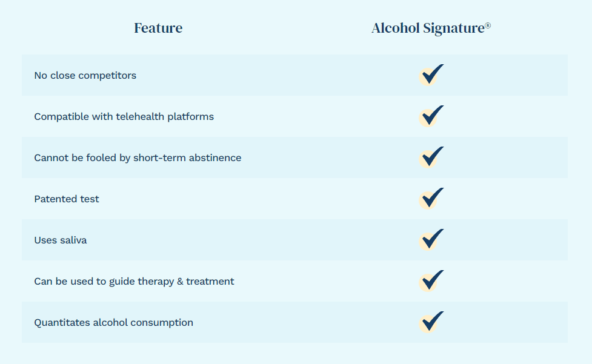This screenshot has width=592, height=364.
Task: Click 'Cannot be fooled by short-term abstinence' text
Action: click(138, 158)
